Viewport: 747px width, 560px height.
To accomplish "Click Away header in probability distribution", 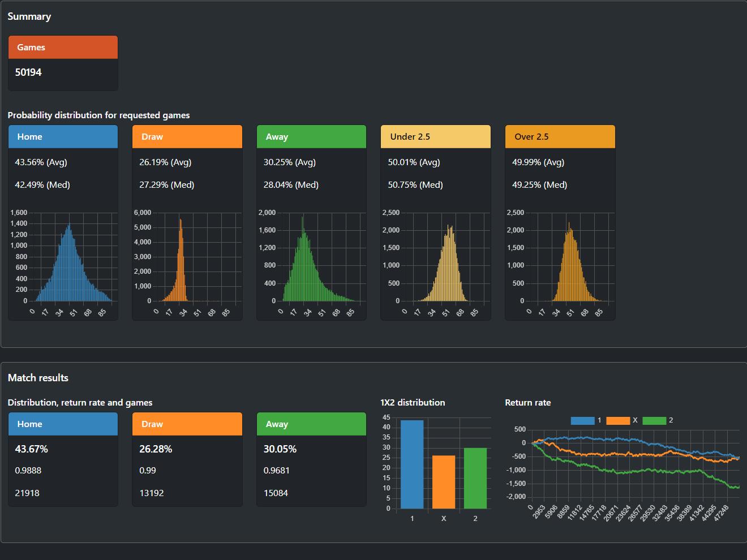I will (311, 137).
